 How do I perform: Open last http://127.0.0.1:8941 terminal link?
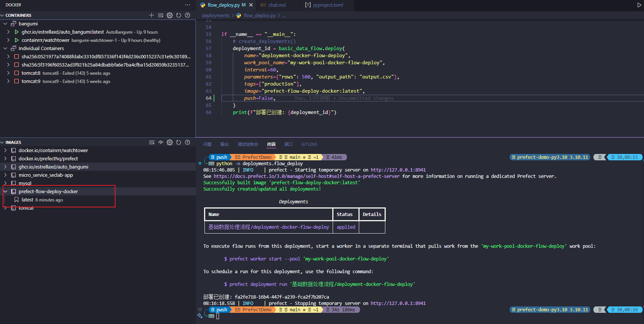click(x=398, y=303)
